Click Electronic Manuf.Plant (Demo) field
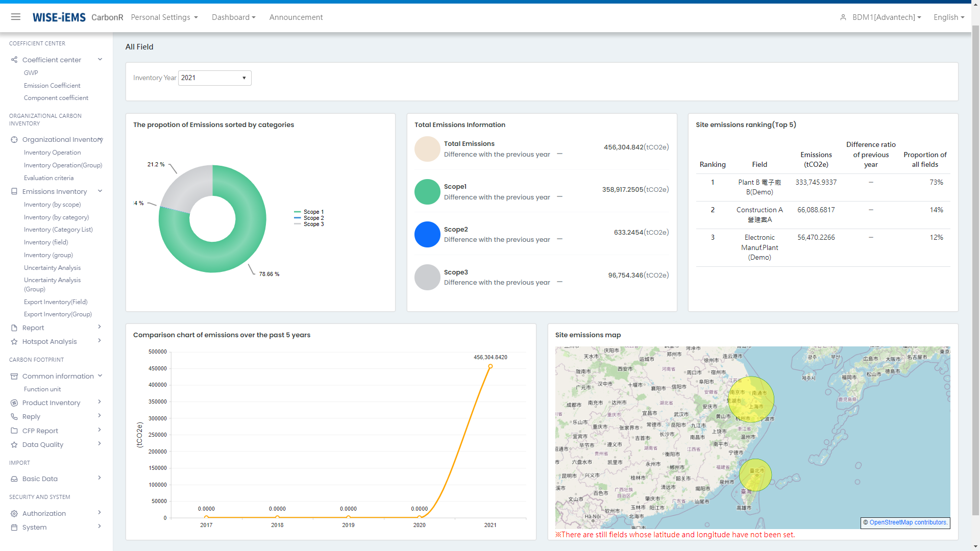980x551 pixels. (x=759, y=247)
